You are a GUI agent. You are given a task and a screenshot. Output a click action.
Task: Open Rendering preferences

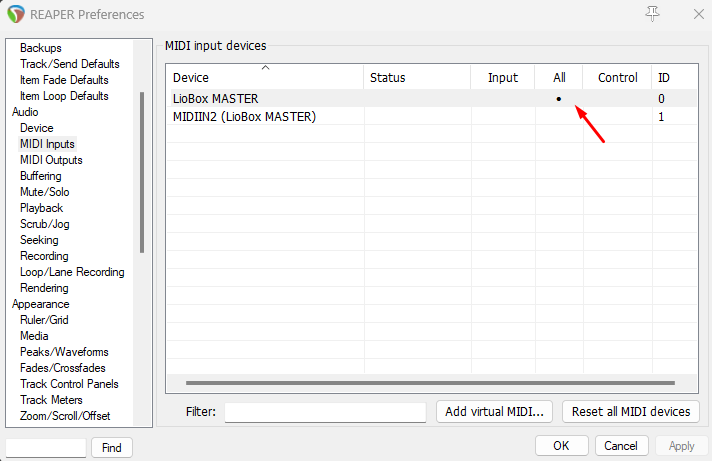[x=44, y=288]
